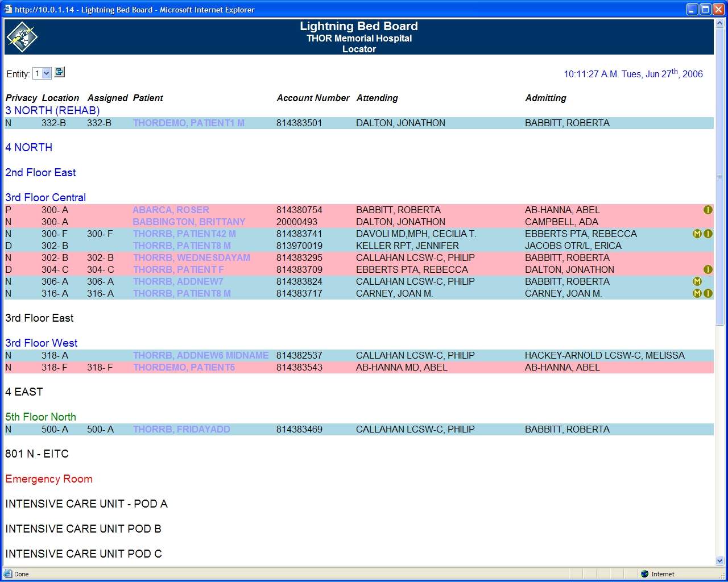The image size is (728, 582).
Task: Click the Done status bar text
Action: click(22, 574)
